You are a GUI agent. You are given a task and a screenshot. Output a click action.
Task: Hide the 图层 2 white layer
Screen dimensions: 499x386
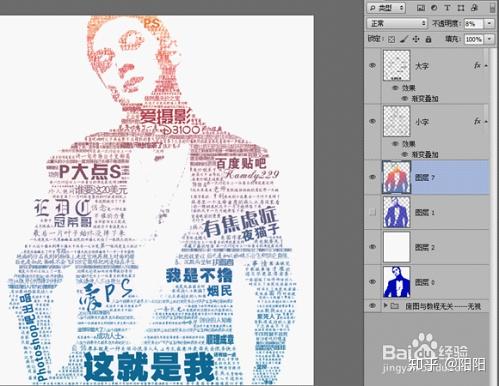point(372,247)
